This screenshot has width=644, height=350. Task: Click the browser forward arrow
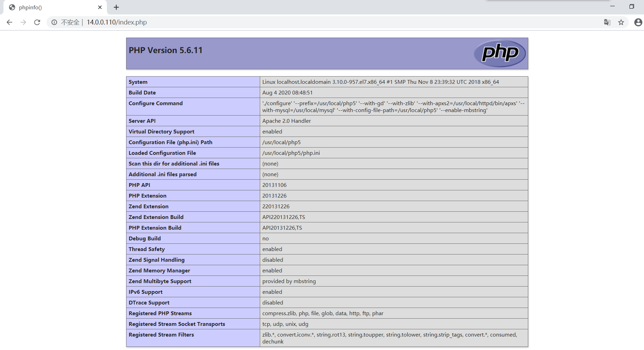23,22
